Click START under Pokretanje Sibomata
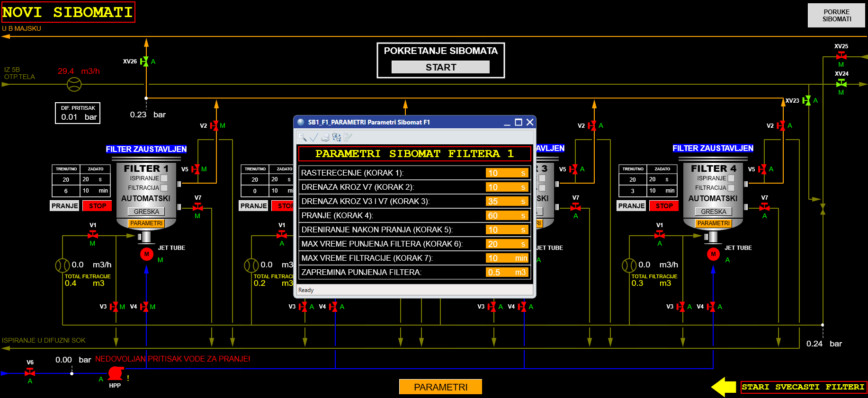868x398 pixels. click(440, 67)
